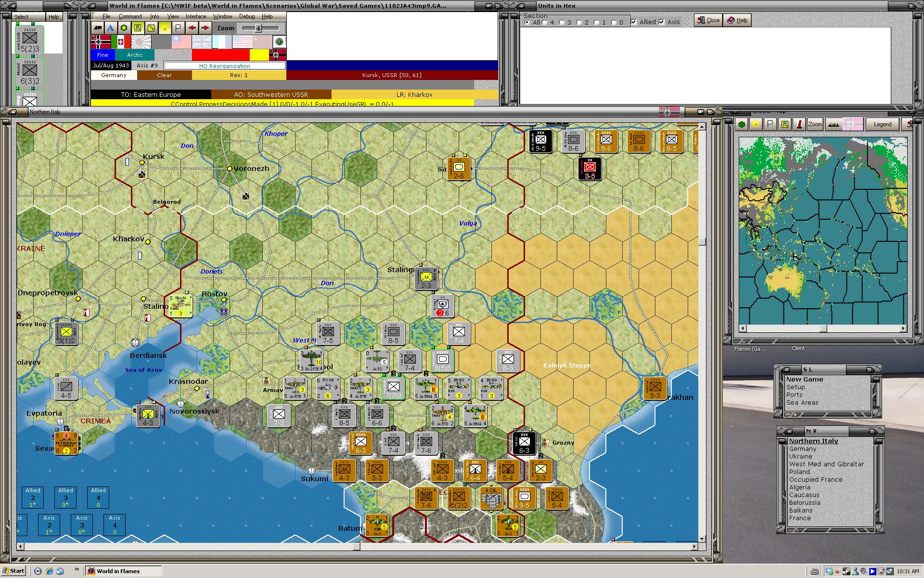The height and width of the screenshot is (578, 924).
Task: Open the Debug menu
Action: tap(247, 16)
